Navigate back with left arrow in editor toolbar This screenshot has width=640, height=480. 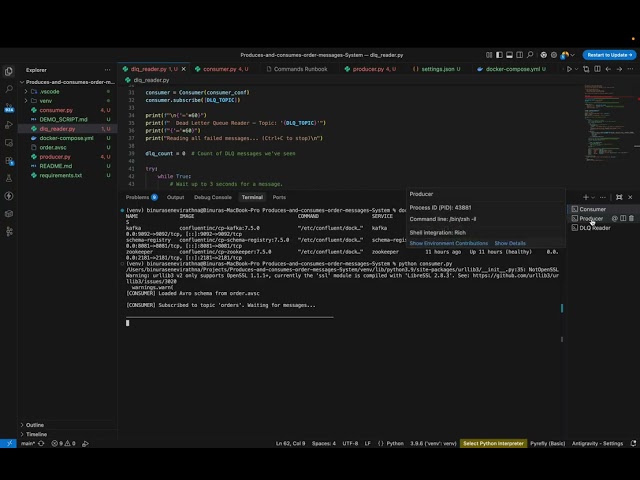coord(608,69)
